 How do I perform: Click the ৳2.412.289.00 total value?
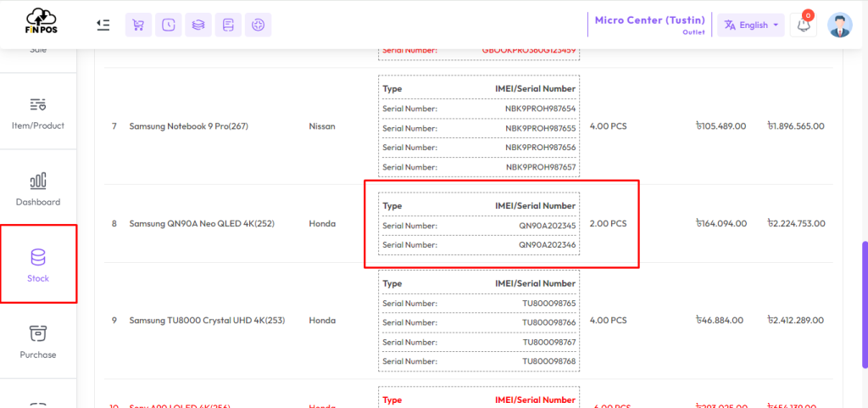coord(795,321)
